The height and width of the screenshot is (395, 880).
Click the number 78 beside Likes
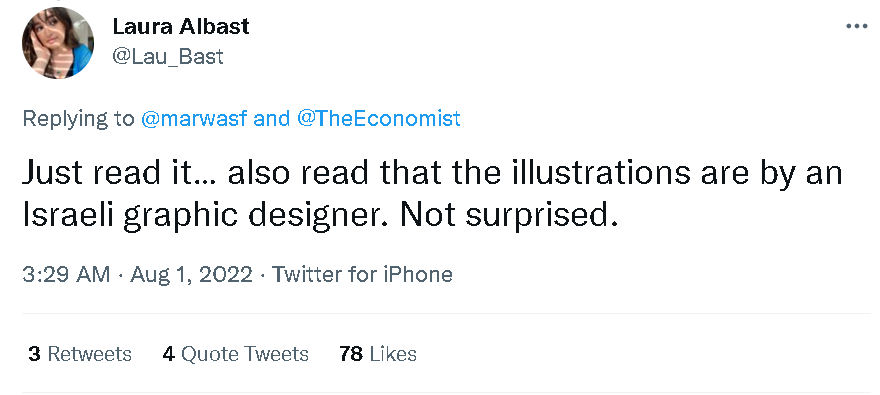[x=351, y=354]
